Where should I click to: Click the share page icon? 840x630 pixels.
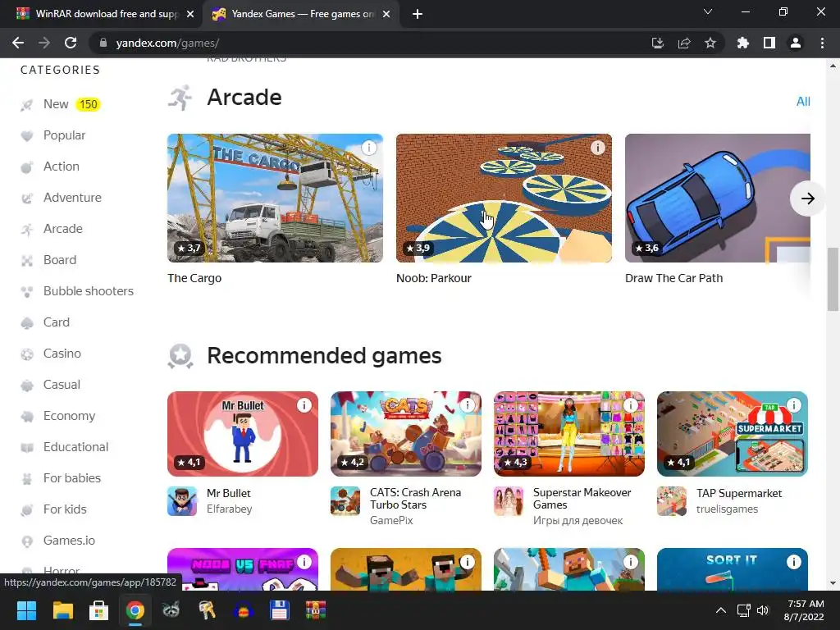684,43
